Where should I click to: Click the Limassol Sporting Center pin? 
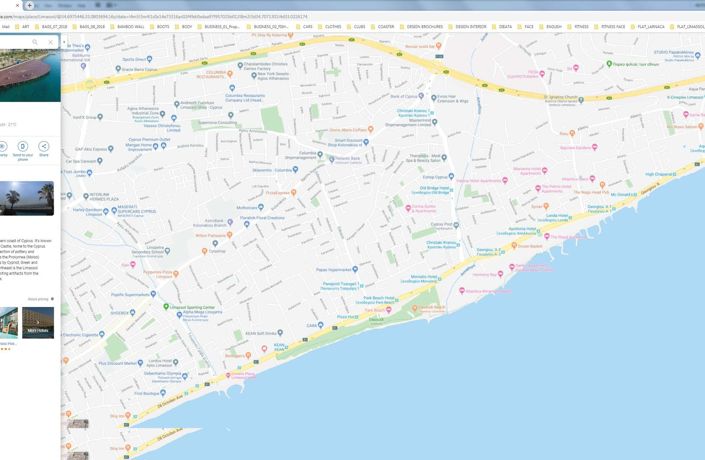(x=166, y=307)
